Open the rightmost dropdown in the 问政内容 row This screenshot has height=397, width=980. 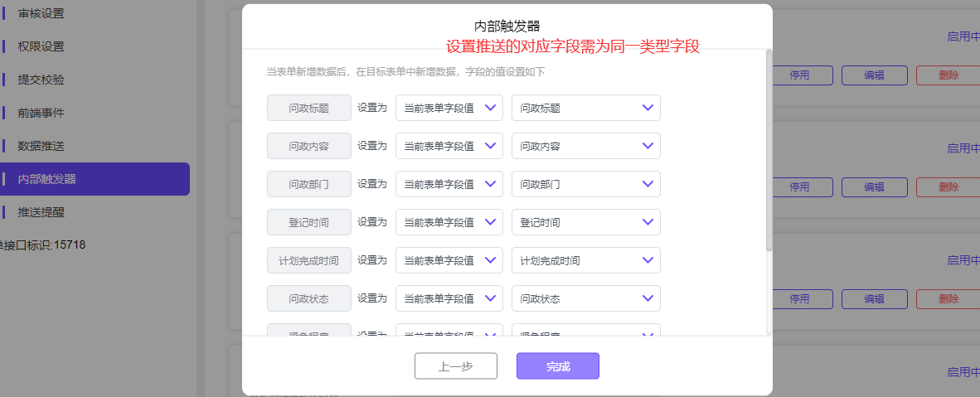point(585,146)
